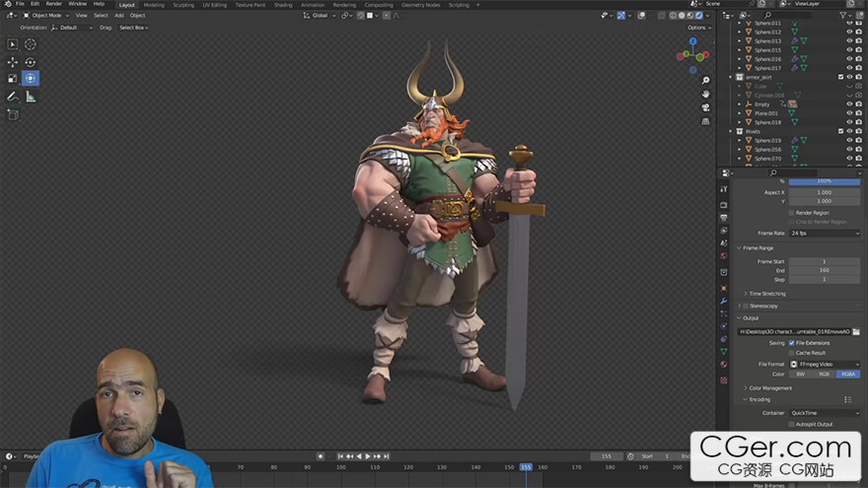Enable the Autosplit Output checkbox
The height and width of the screenshot is (488, 868).
coord(792,424)
